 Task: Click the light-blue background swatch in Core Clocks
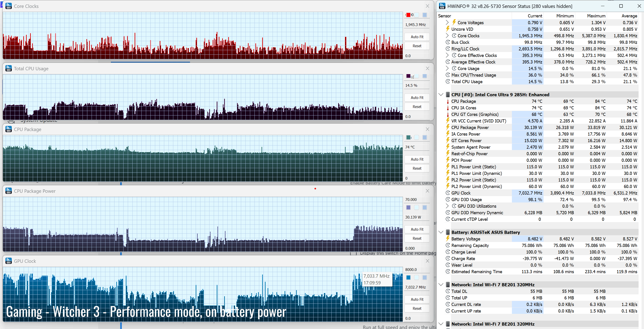click(416, 15)
